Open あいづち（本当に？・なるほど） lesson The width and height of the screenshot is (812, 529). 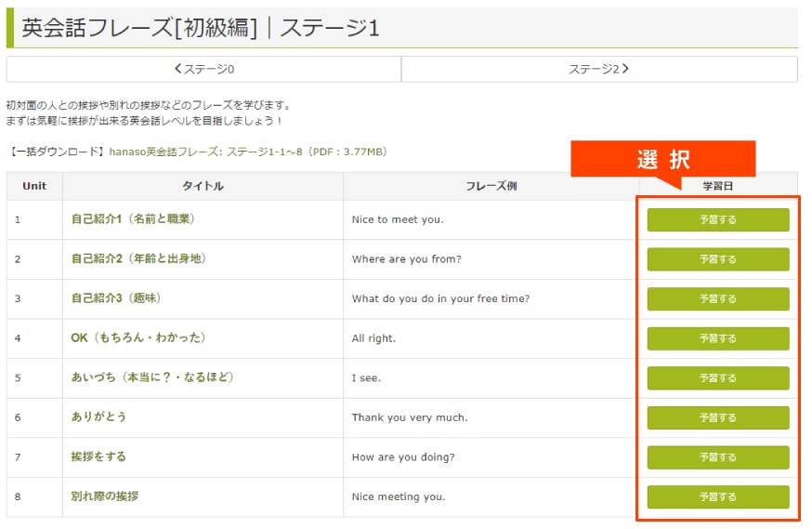(x=152, y=377)
